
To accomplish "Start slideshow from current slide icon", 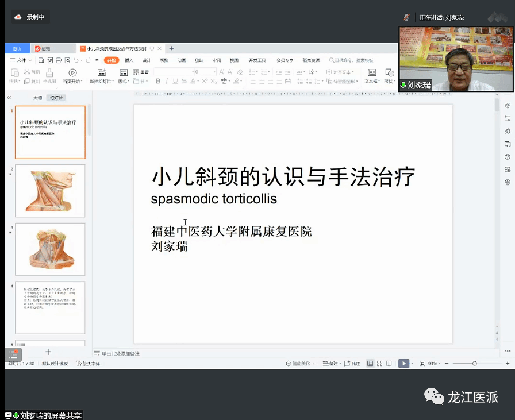I will 72,73.
